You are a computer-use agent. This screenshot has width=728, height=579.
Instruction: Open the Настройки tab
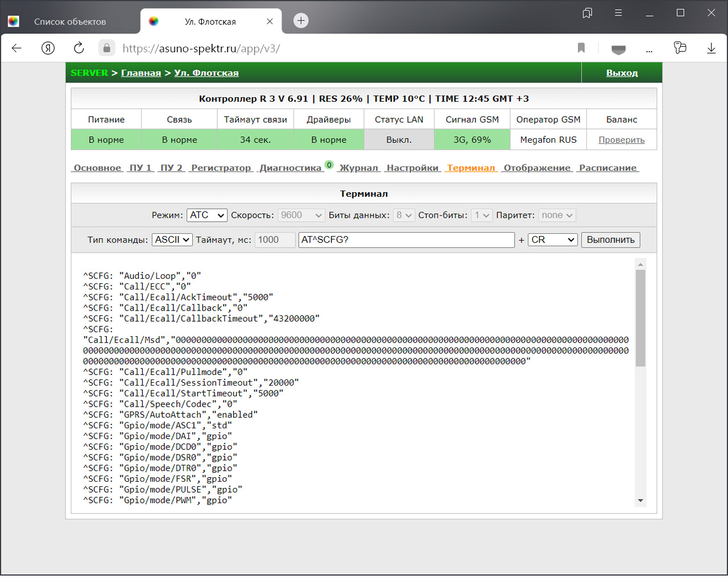tap(412, 168)
